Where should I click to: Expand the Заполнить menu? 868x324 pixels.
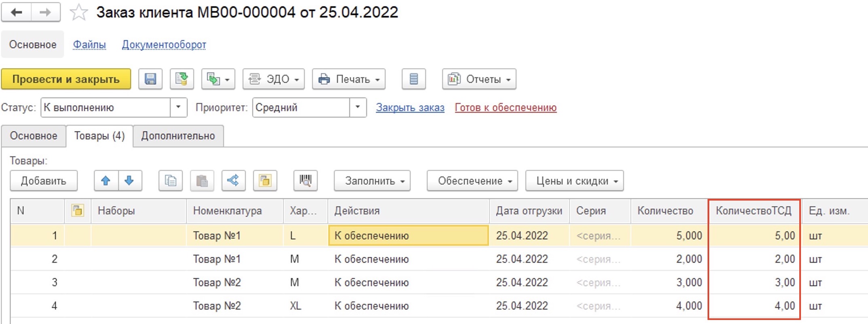pos(372,181)
